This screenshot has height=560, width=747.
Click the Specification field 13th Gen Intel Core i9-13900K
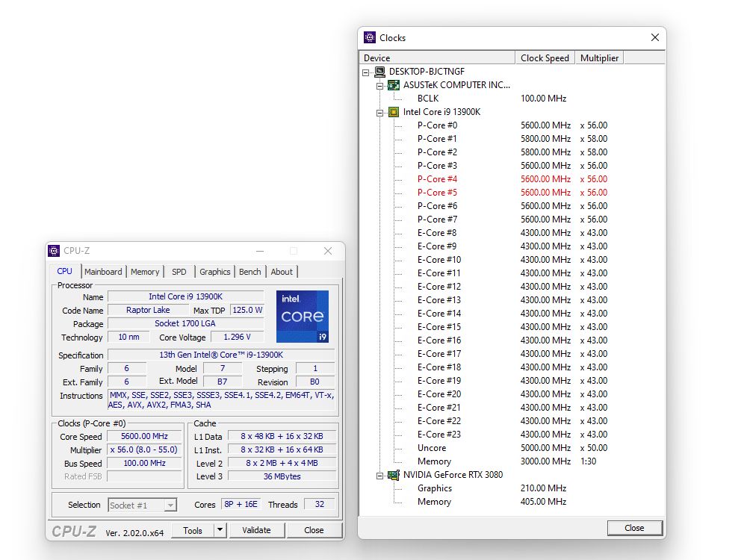pos(222,355)
